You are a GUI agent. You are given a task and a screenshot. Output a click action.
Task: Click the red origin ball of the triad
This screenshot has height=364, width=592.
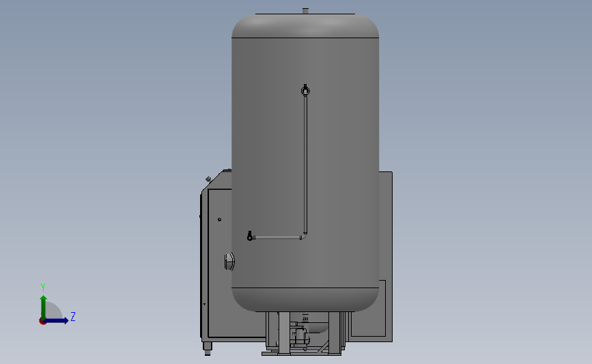click(42, 322)
